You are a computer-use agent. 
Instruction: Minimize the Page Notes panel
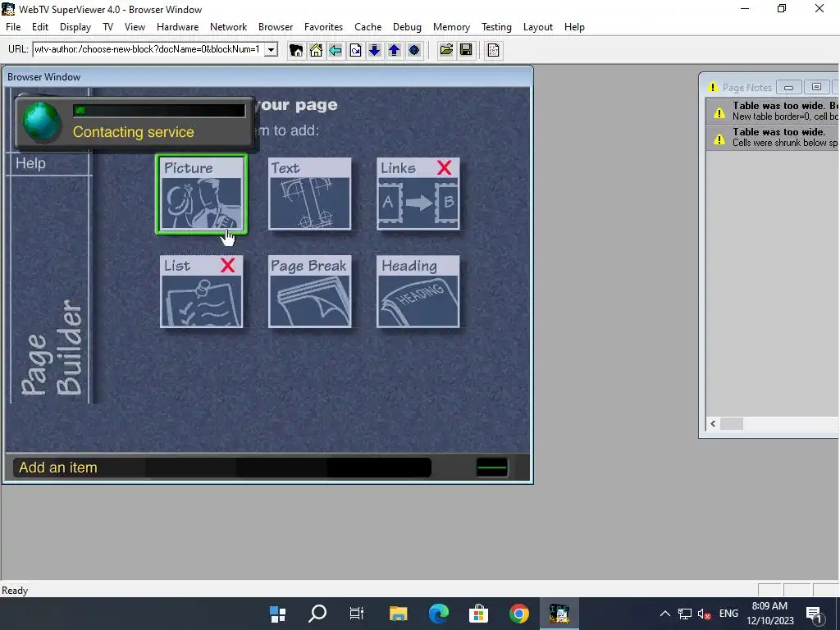[x=788, y=87]
